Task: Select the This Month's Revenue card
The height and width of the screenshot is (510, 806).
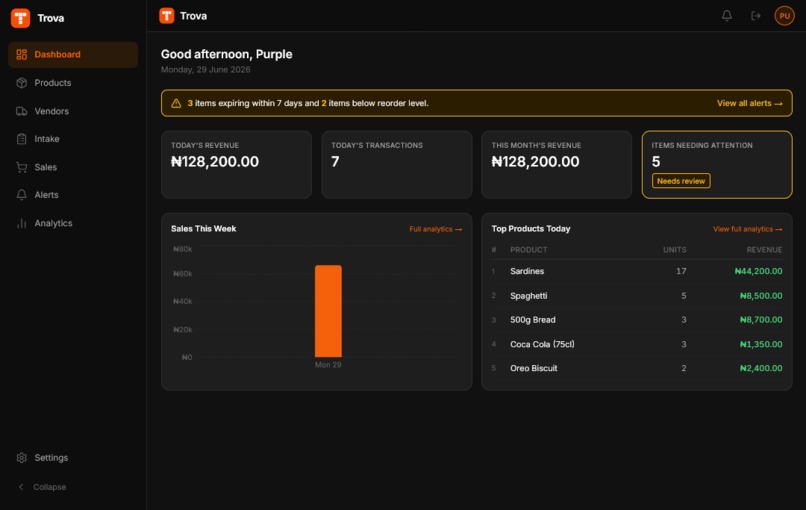Action: [x=557, y=165]
